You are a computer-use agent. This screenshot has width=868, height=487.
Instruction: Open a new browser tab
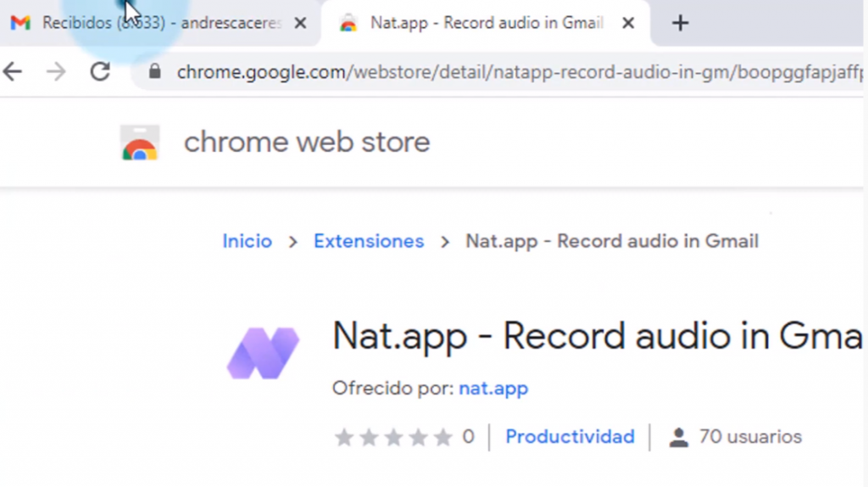click(x=680, y=23)
